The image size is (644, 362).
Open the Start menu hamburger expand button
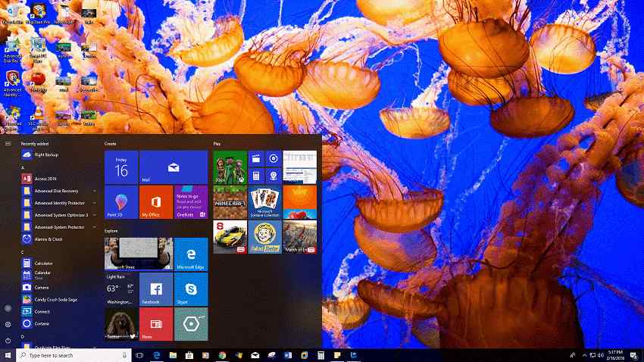8,144
